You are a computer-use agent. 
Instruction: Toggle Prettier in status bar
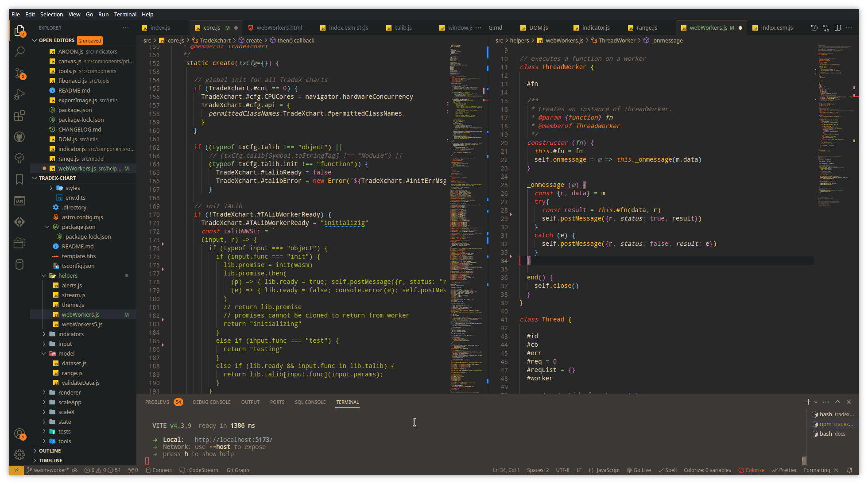click(784, 470)
